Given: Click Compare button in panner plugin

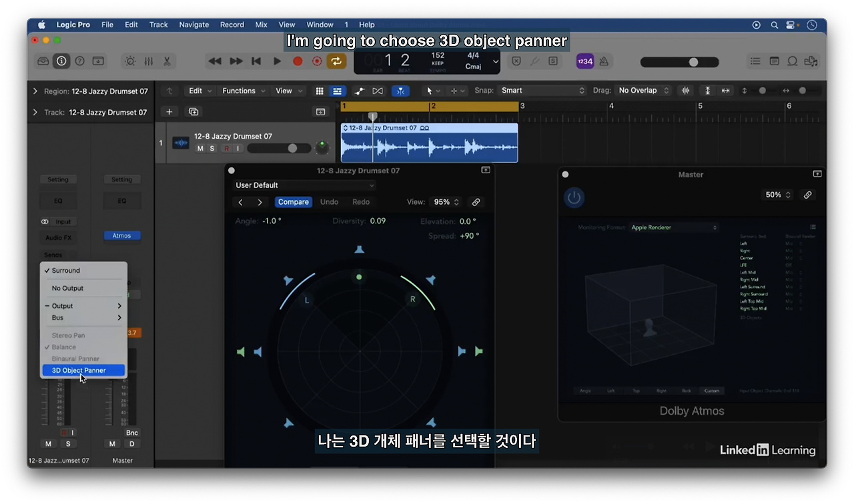Looking at the screenshot, I should pyautogui.click(x=294, y=202).
